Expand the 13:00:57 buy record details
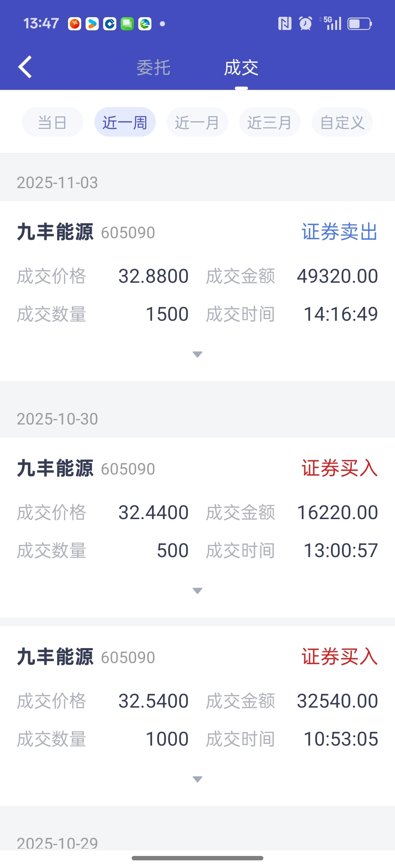Viewport: 395px width, 868px height. [x=197, y=591]
